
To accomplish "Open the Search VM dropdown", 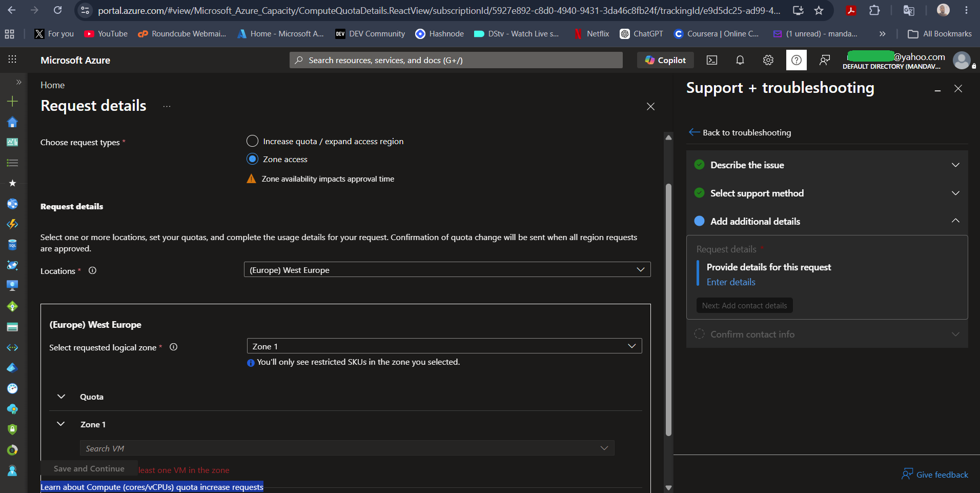I will [347, 448].
